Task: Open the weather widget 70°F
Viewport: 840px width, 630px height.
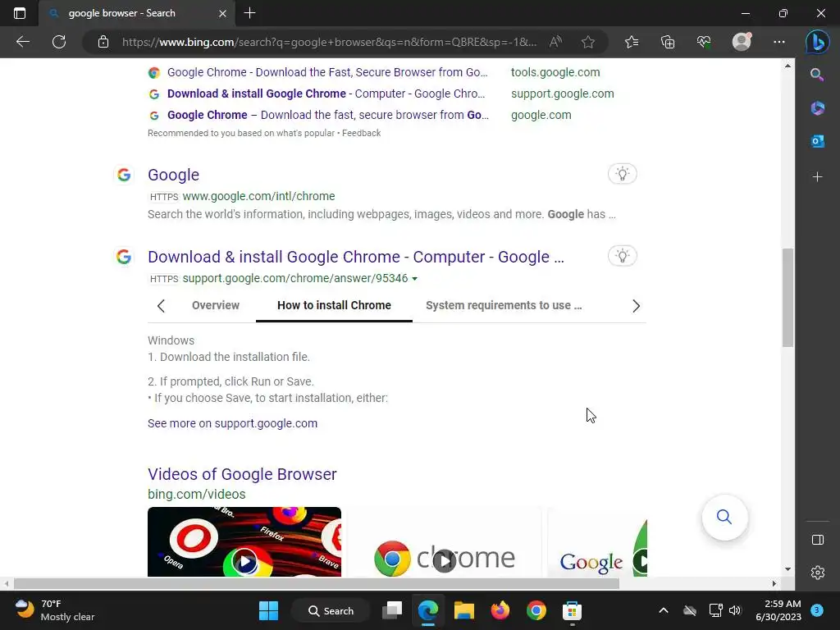Action: [55, 610]
